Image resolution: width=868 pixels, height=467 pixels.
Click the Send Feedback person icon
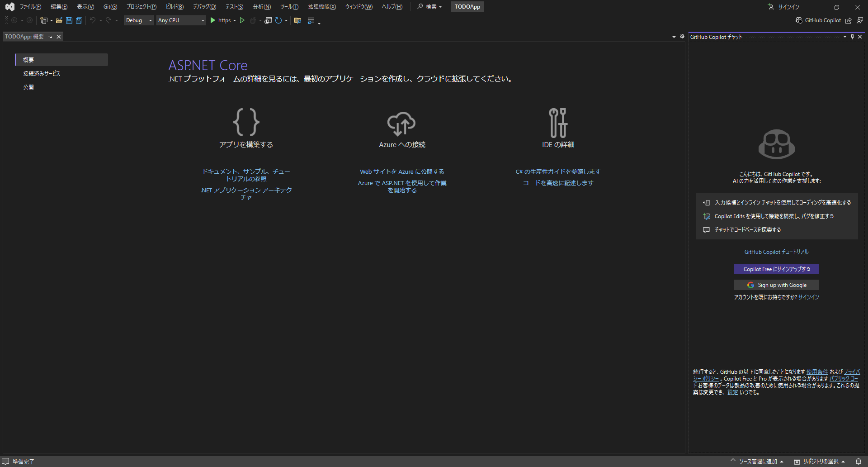[x=860, y=20]
